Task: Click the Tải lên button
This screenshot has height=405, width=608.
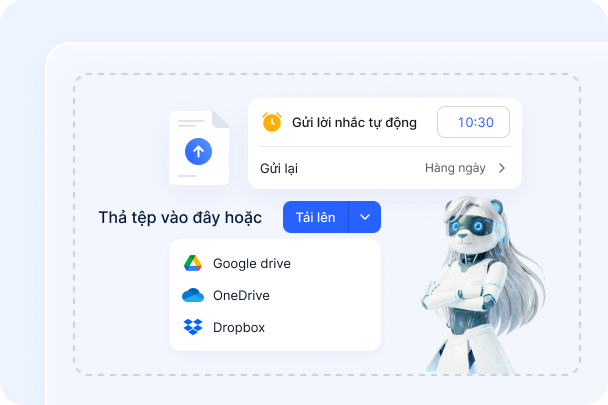Action: pyautogui.click(x=316, y=217)
